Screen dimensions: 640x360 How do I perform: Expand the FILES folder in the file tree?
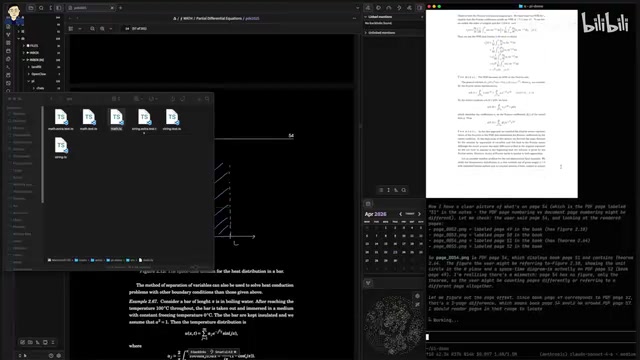point(24,46)
